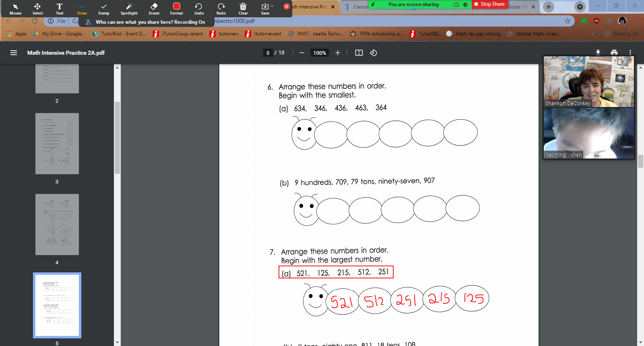
Task: Edit the current page number field
Action: pos(268,53)
